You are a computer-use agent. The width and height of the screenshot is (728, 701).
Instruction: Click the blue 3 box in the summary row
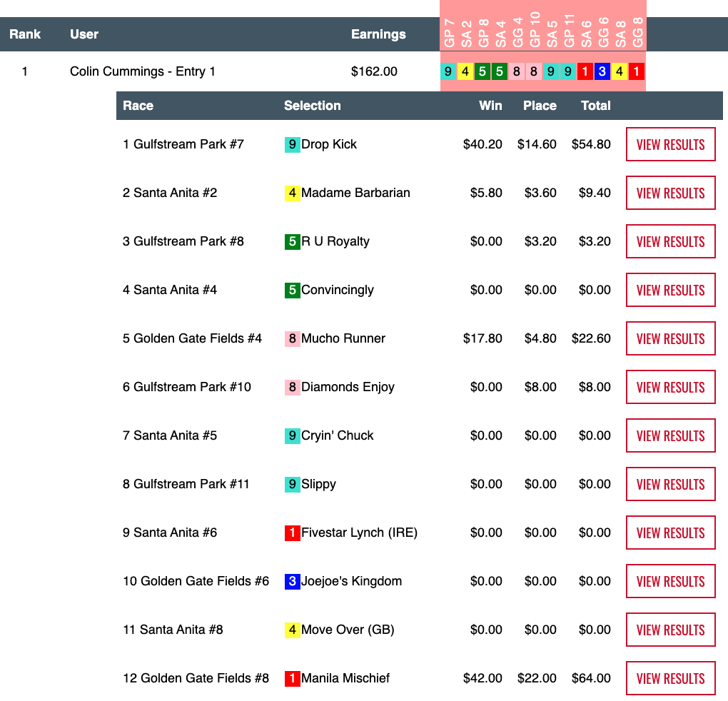coord(602,71)
